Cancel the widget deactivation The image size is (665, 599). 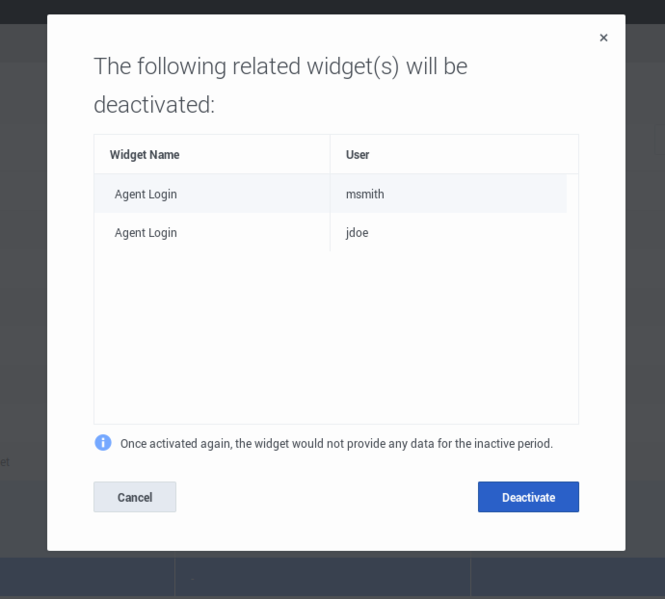coord(135,497)
